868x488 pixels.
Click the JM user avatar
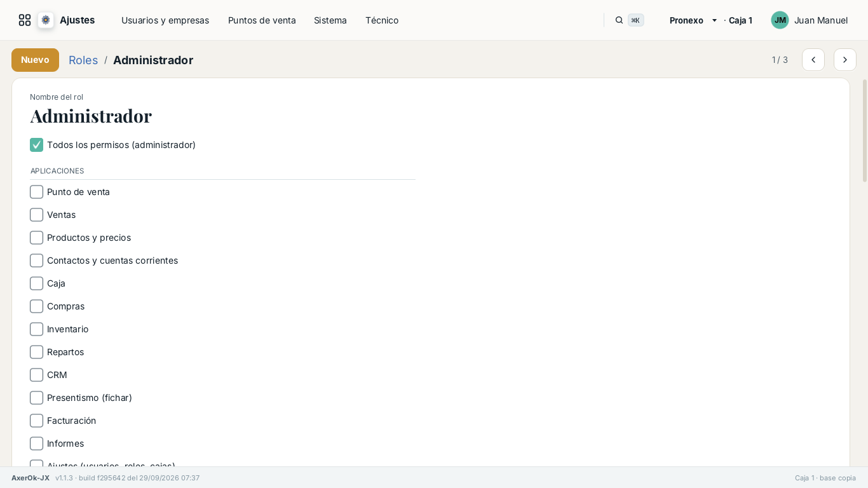tap(780, 20)
